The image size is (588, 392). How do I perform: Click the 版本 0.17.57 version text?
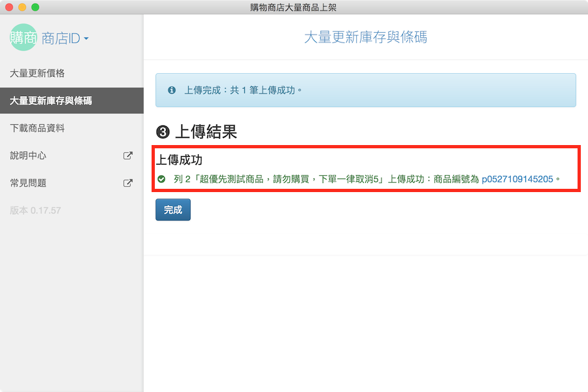pyautogui.click(x=35, y=210)
